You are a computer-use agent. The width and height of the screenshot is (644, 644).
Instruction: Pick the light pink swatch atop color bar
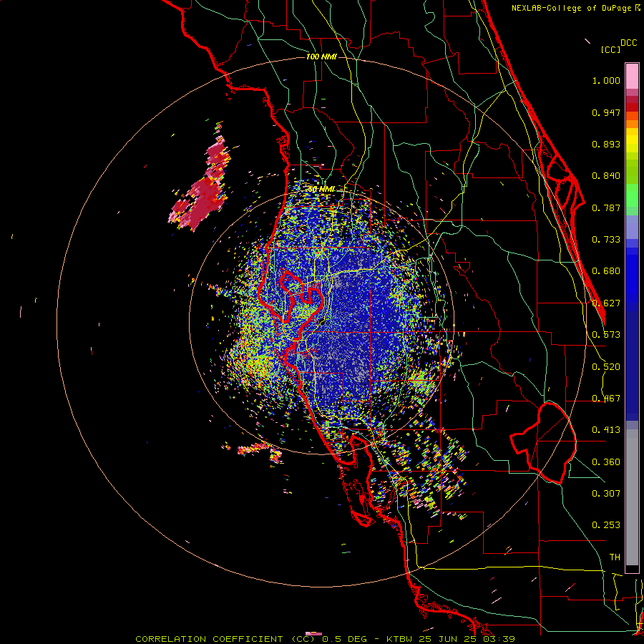click(632, 76)
